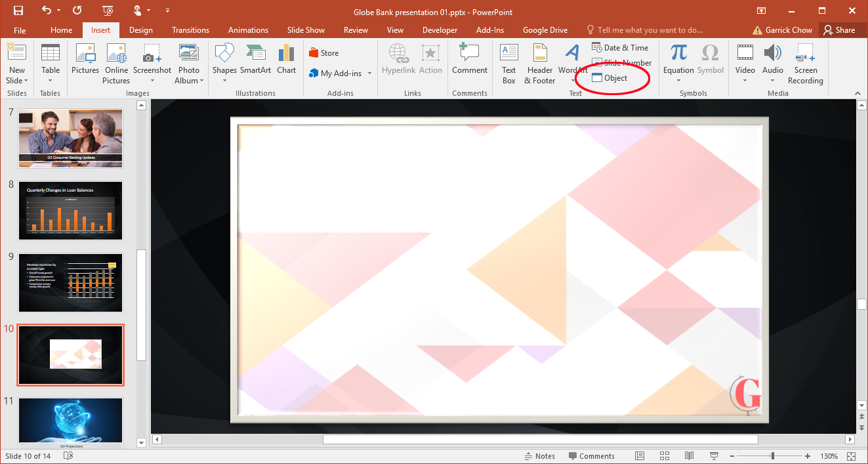Open the Design tab

pyautogui.click(x=140, y=30)
